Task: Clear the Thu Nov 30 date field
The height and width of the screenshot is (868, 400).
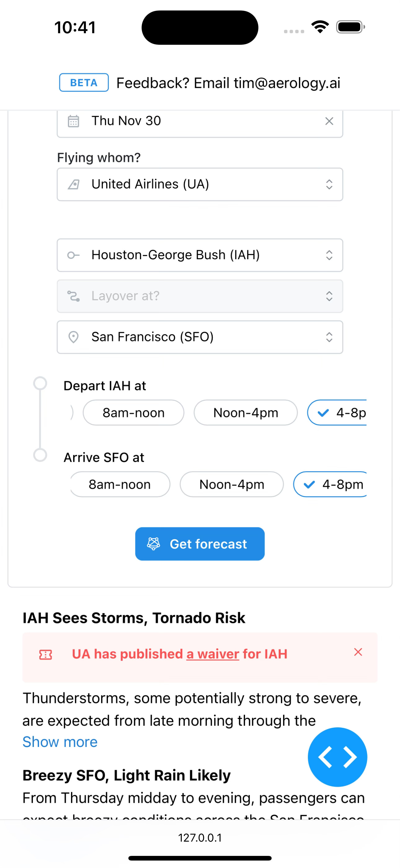Action: [329, 121]
